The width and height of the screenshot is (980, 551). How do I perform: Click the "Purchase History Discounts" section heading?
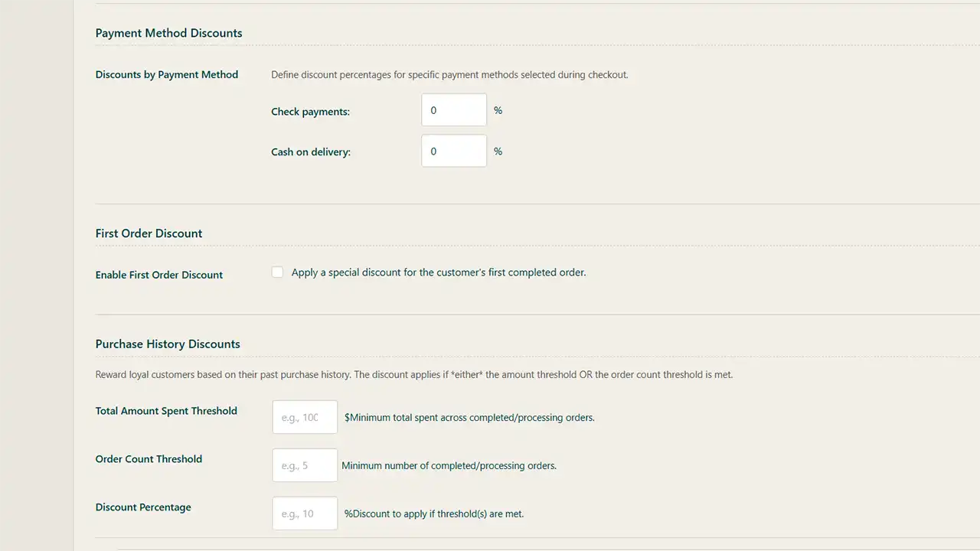point(168,344)
